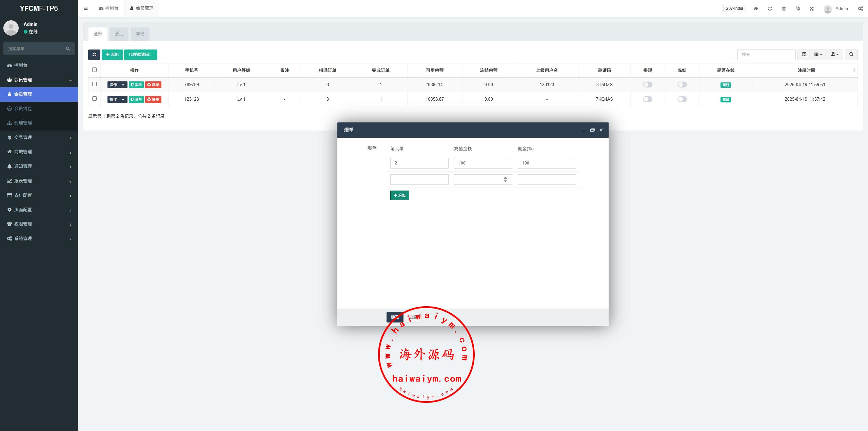Viewport: 868px width, 431px height.
Task: Click the hamburger sidebar toggle icon
Action: coord(85,8)
